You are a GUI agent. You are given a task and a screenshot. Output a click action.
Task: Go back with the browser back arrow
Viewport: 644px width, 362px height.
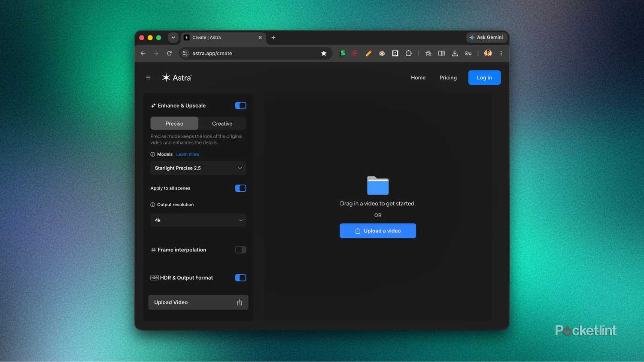(143, 53)
